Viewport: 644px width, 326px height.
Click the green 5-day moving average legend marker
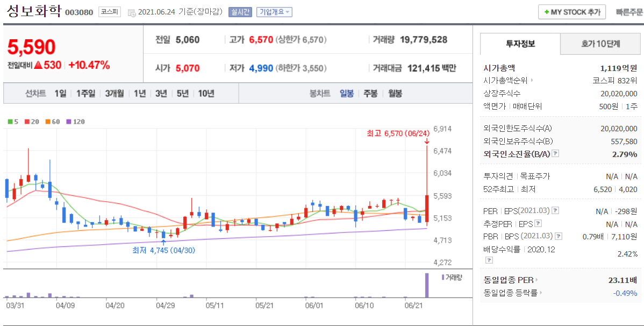tap(10, 122)
